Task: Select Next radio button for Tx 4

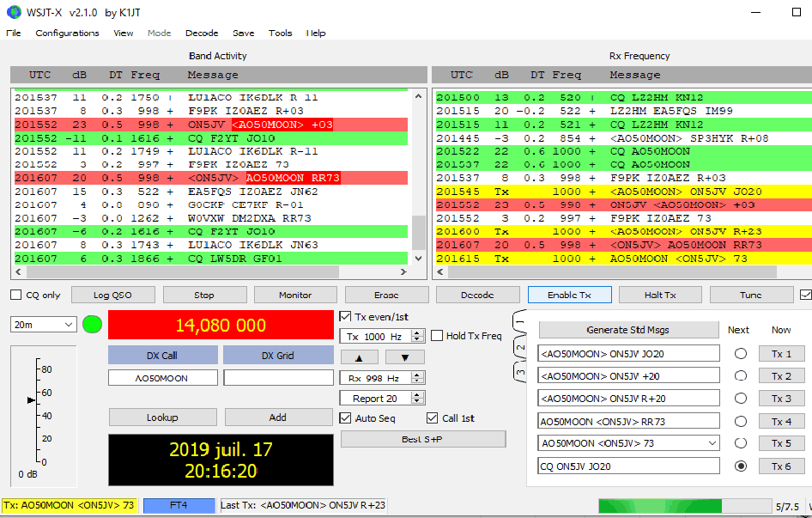Action: [x=741, y=421]
